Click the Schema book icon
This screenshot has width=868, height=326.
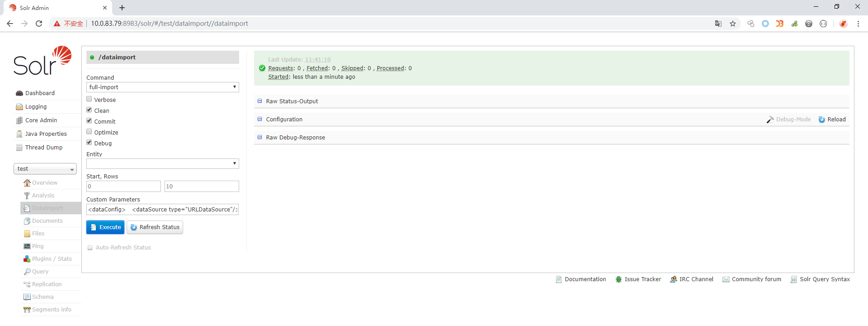coord(27,297)
